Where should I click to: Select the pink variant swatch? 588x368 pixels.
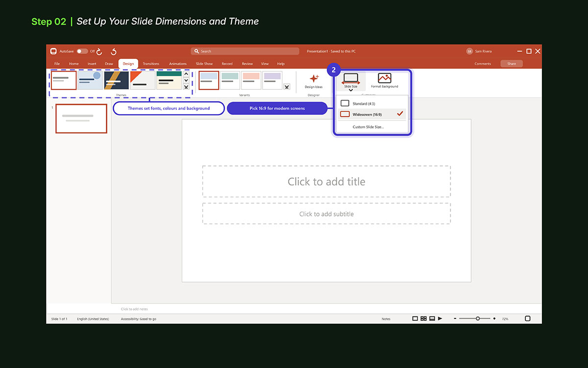pos(251,80)
